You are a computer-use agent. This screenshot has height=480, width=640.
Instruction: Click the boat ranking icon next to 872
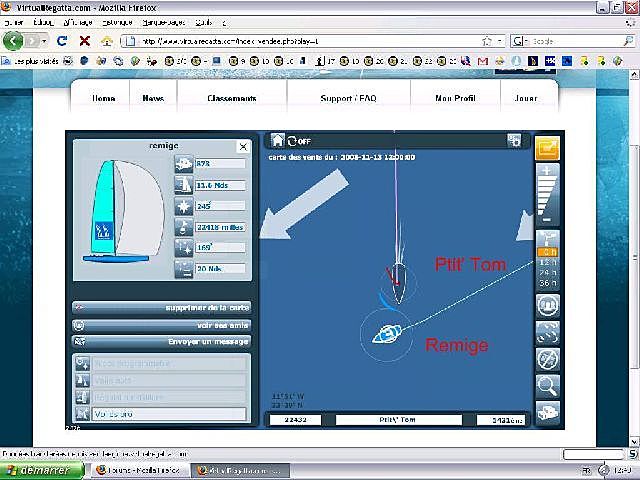pos(184,164)
